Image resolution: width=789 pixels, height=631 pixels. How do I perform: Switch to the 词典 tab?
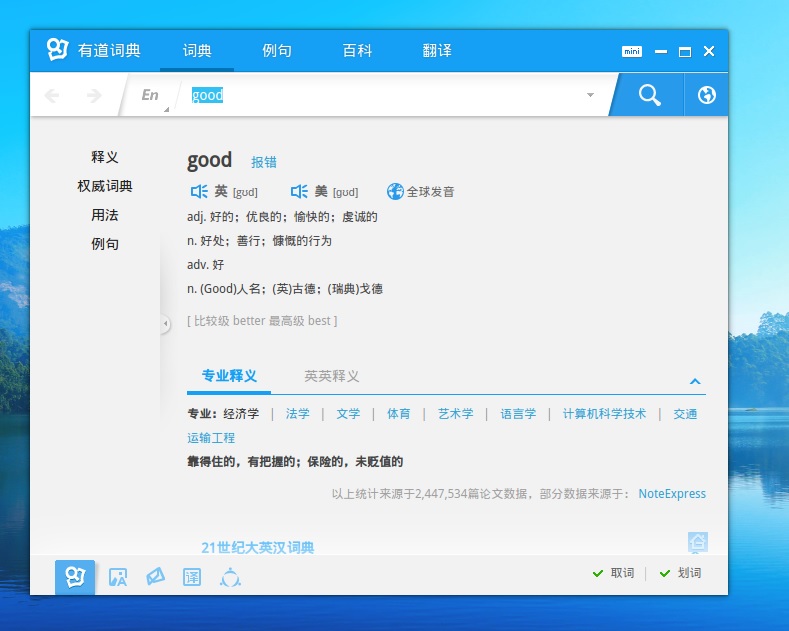coord(197,51)
